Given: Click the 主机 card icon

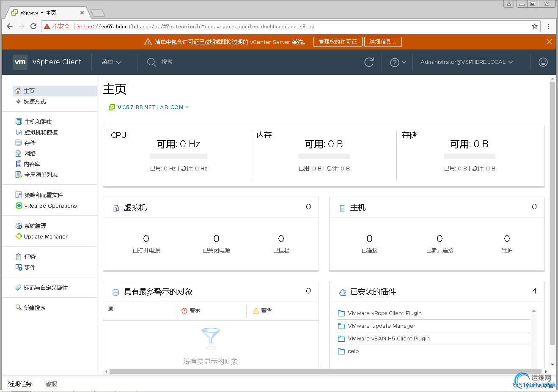Looking at the screenshot, I should [342, 208].
